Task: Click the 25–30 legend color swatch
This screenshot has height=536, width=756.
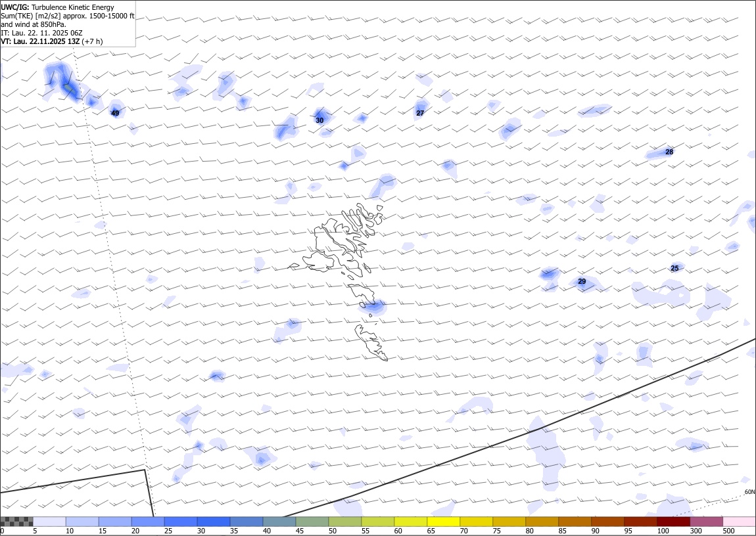Action: 181,522
